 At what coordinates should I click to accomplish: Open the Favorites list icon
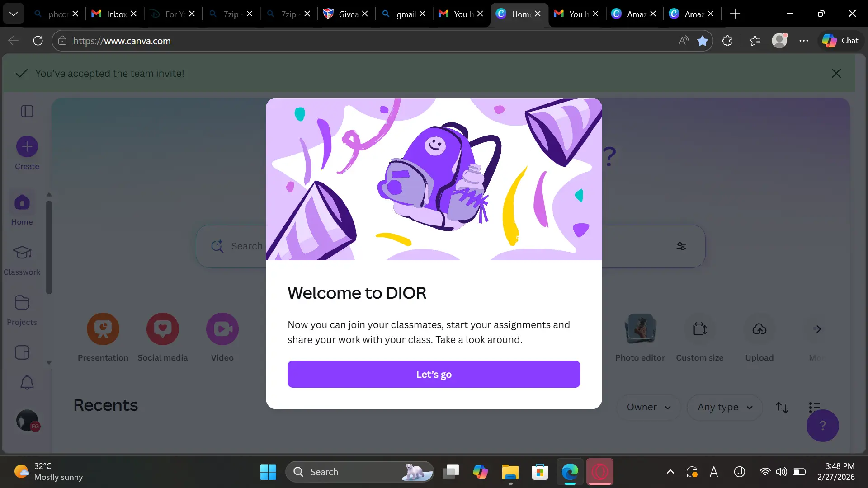pyautogui.click(x=755, y=41)
